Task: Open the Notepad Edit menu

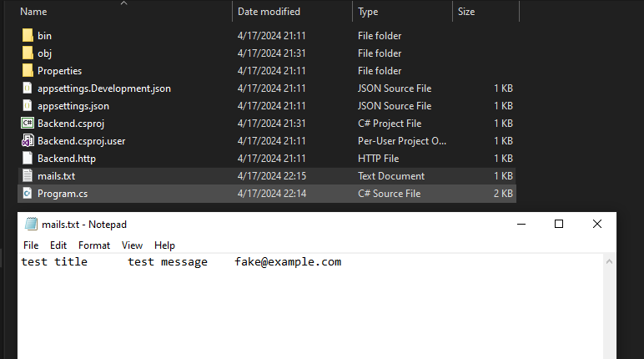Action: [58, 245]
